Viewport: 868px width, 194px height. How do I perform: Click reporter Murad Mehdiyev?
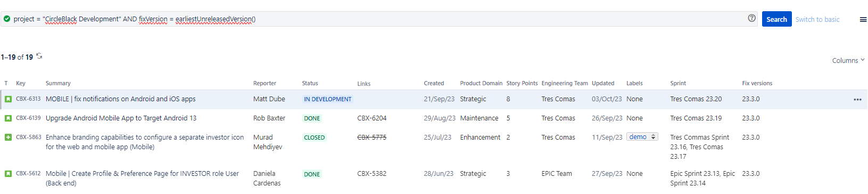268,142
